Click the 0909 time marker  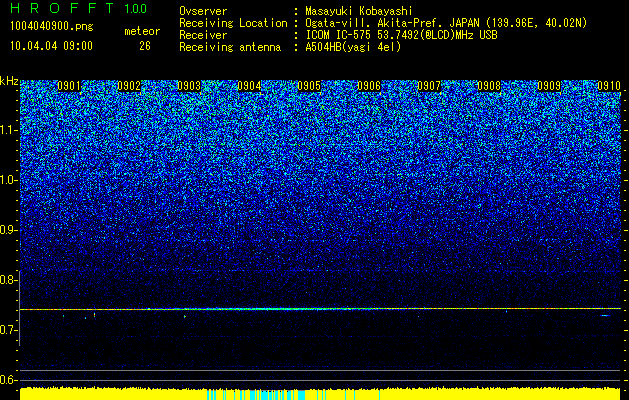tap(549, 86)
